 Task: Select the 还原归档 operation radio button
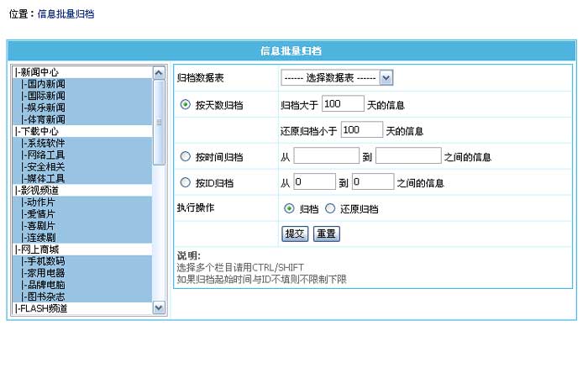click(330, 208)
